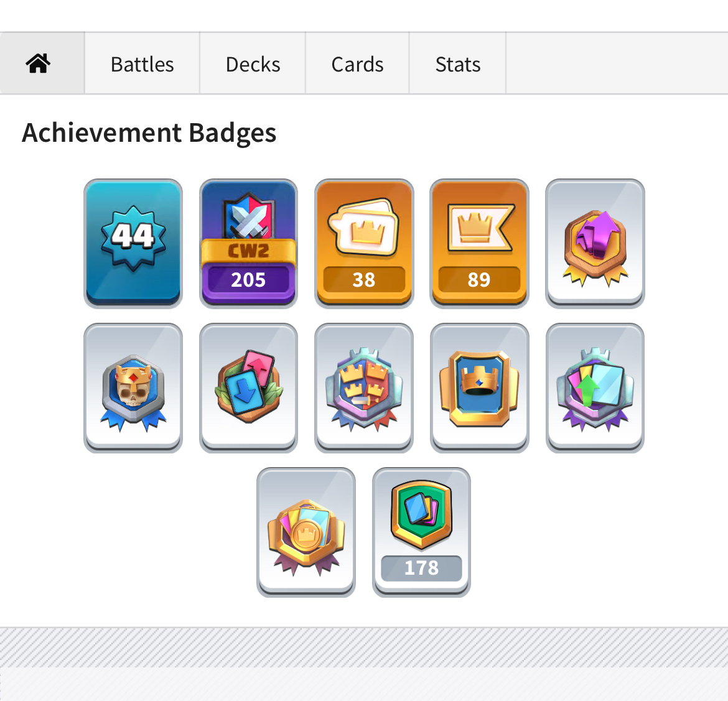Click the four crowns shield badge
The image size is (728, 701).
[364, 388]
